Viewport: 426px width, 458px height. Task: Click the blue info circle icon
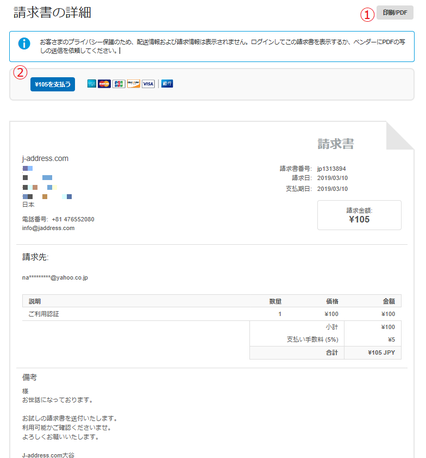24,43
